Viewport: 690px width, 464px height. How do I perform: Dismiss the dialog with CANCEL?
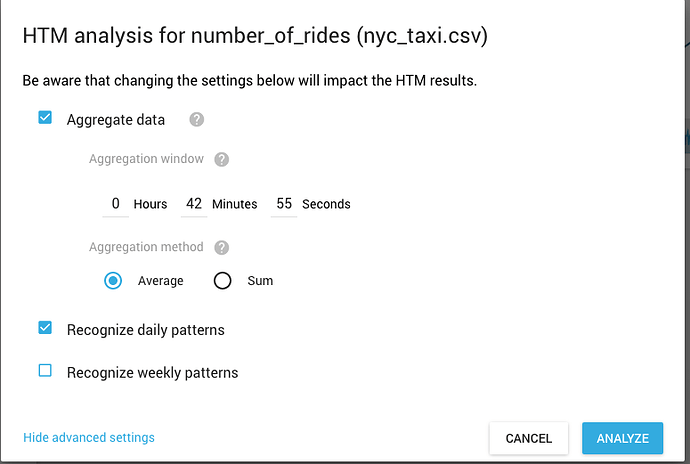click(x=529, y=438)
